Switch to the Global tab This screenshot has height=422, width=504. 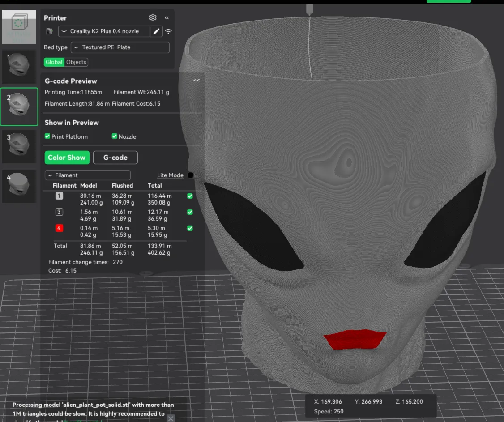point(54,62)
